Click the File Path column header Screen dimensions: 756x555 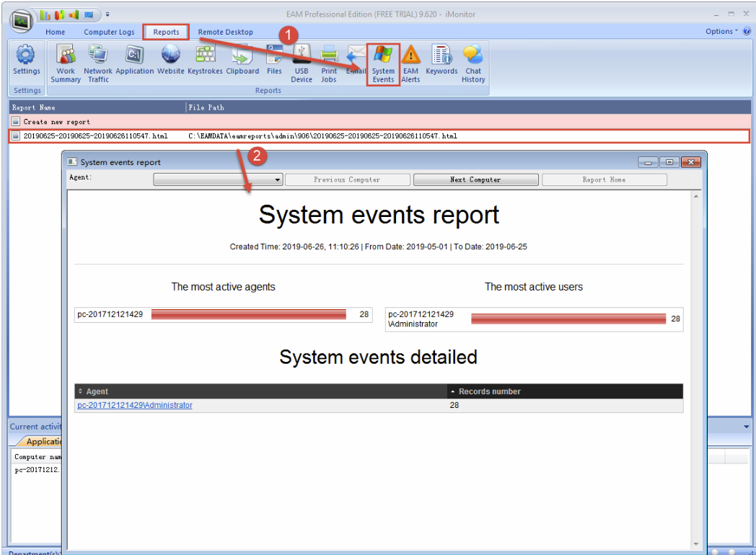coord(469,107)
